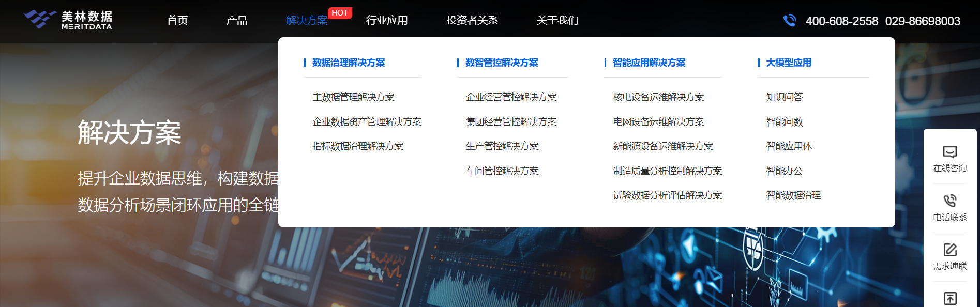Click the blue phone icon in header
Image resolution: width=980 pixels, height=307 pixels.
click(x=789, y=21)
